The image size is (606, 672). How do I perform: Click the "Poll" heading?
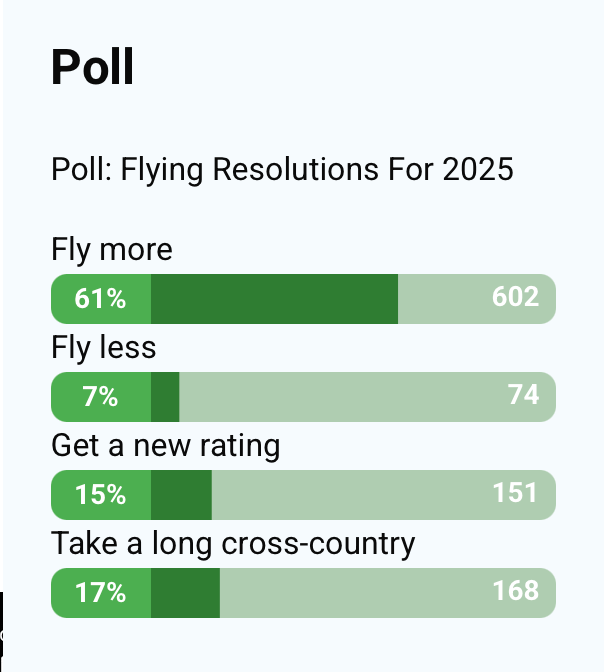pos(92,67)
